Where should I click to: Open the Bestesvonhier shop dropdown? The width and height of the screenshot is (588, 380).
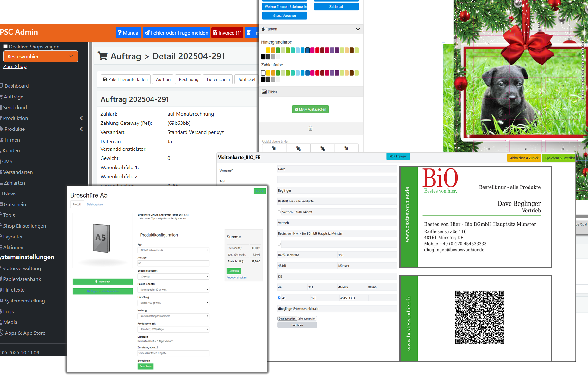(41, 56)
